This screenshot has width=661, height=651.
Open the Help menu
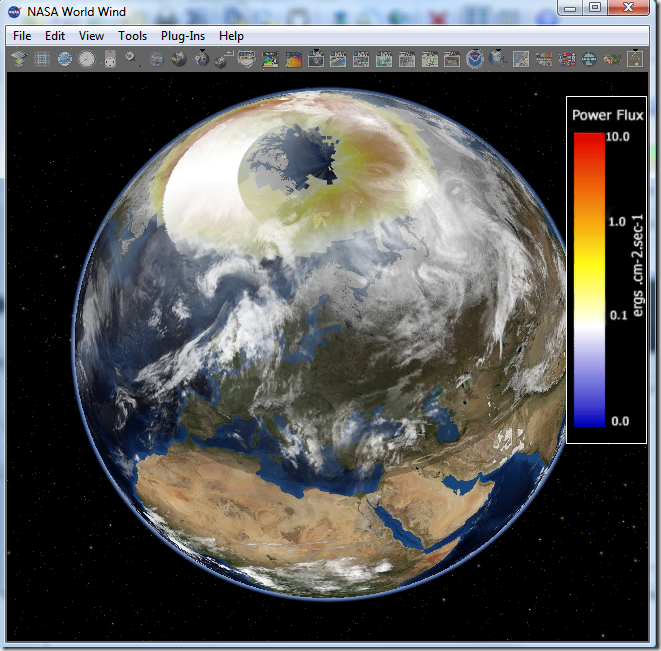[x=231, y=36]
